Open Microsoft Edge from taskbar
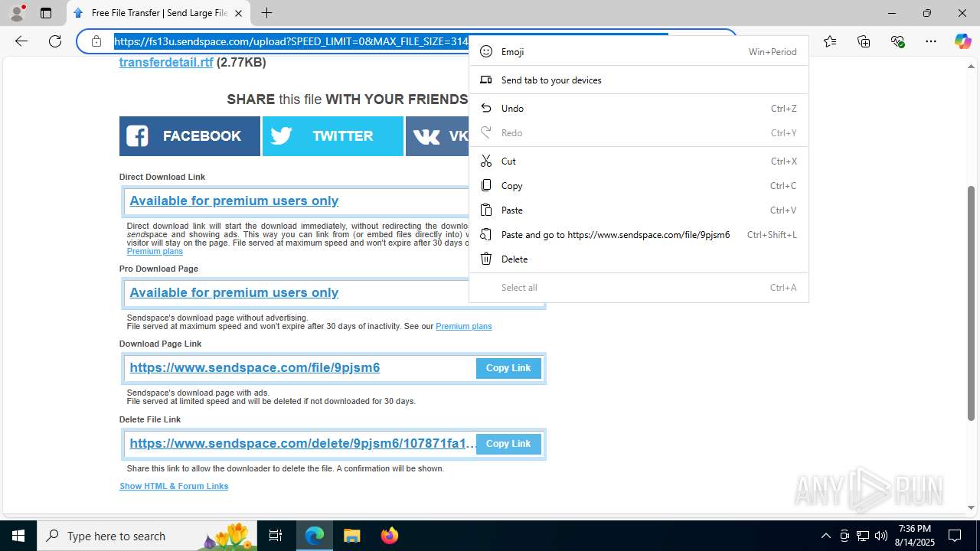This screenshot has height=551, width=980. coord(315,536)
